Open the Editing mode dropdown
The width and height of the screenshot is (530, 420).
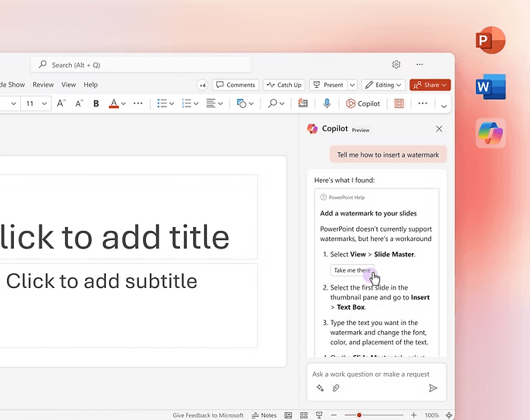click(383, 85)
